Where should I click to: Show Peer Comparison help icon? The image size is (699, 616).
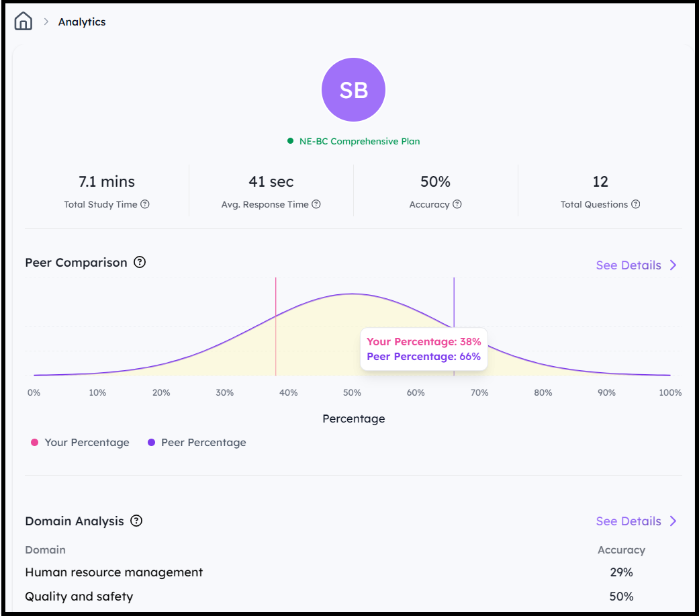click(140, 262)
